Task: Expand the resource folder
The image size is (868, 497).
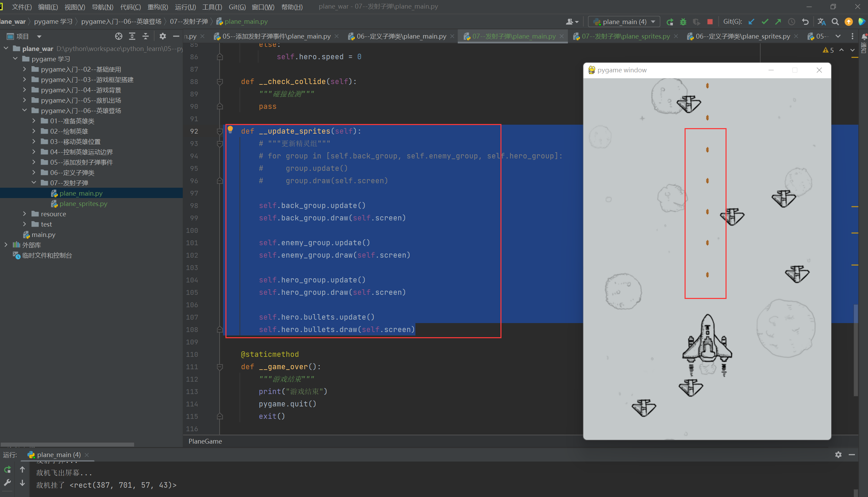Action: tap(24, 214)
